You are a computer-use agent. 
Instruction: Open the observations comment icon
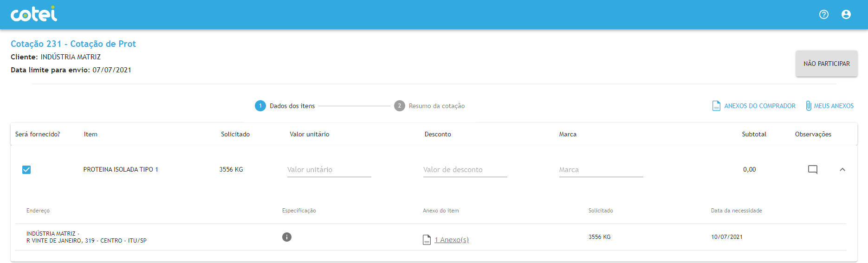(812, 169)
